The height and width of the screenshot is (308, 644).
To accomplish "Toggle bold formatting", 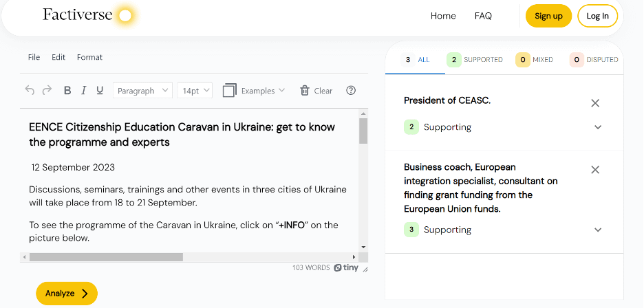I will 67,90.
